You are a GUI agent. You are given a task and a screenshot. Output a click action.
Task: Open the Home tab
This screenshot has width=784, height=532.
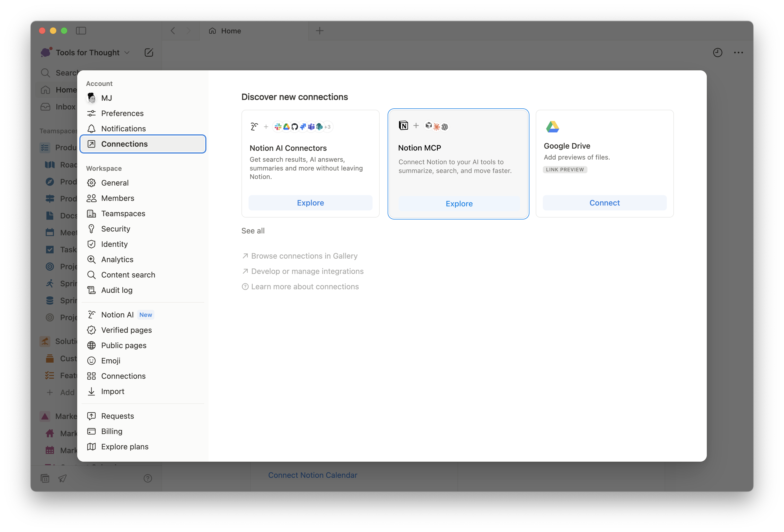click(231, 31)
